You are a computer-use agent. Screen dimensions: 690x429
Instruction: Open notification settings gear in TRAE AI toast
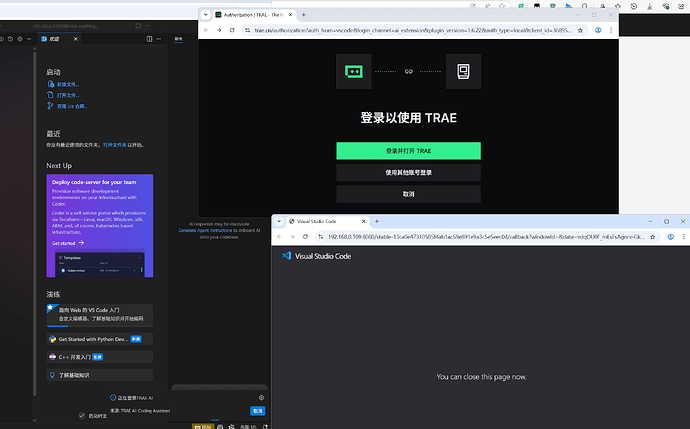[x=261, y=397]
